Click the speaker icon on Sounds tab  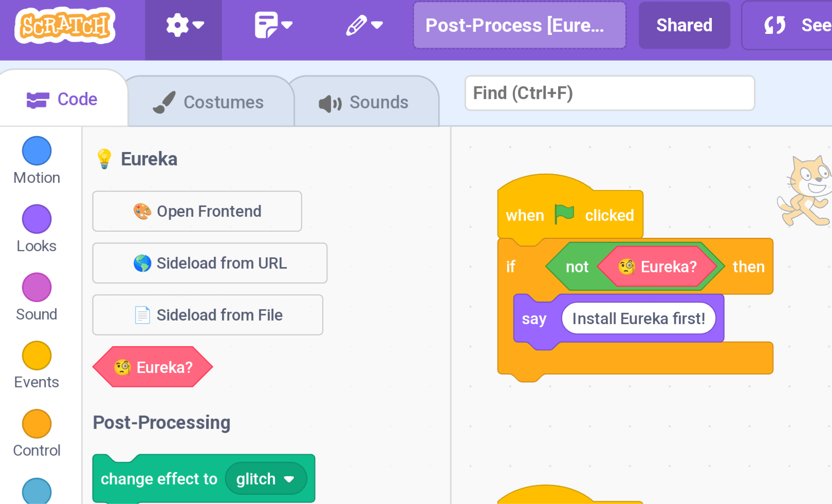[330, 103]
